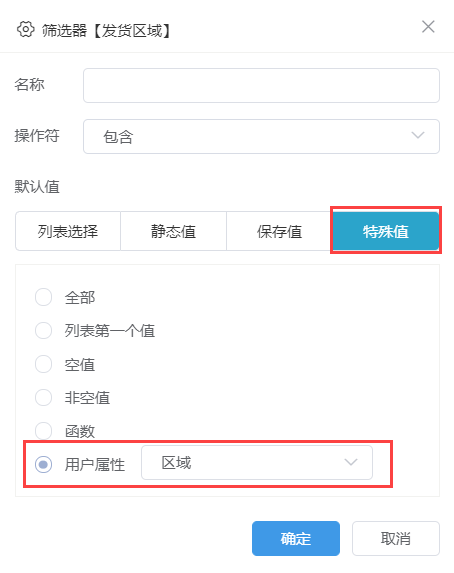Cancel with the 取消 button
Screen dimensions: 454x573
click(x=396, y=538)
